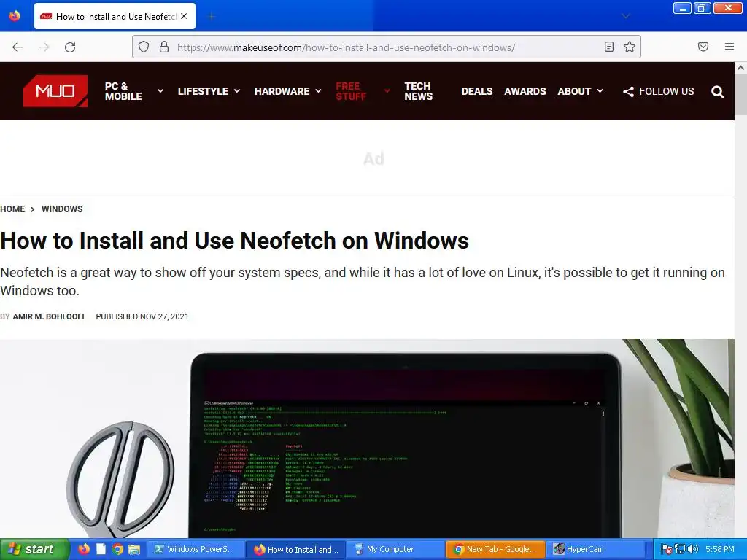Toggle reader view icon in address bar

609,47
